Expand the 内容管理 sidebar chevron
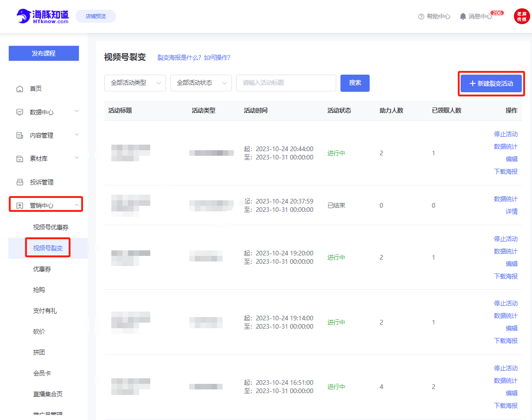 77,134
